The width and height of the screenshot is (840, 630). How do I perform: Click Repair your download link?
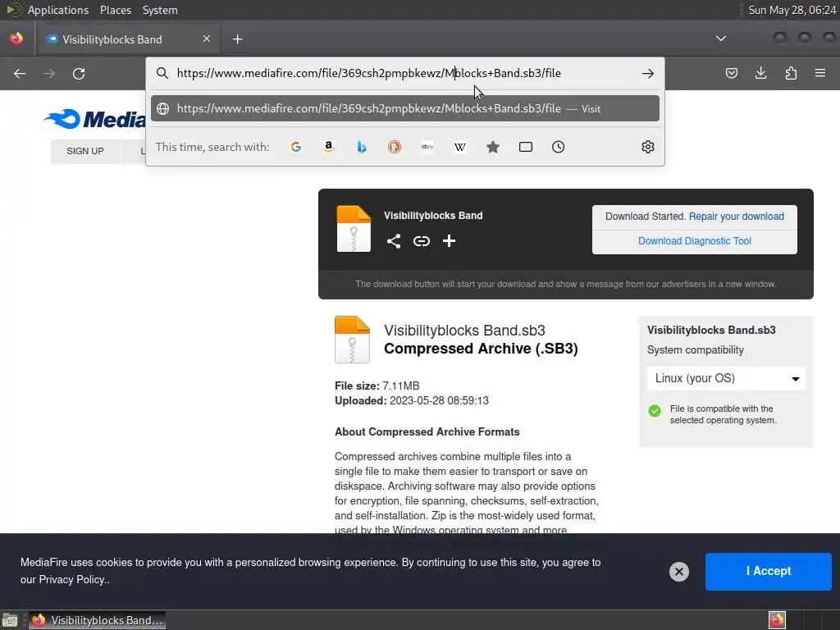(x=736, y=217)
